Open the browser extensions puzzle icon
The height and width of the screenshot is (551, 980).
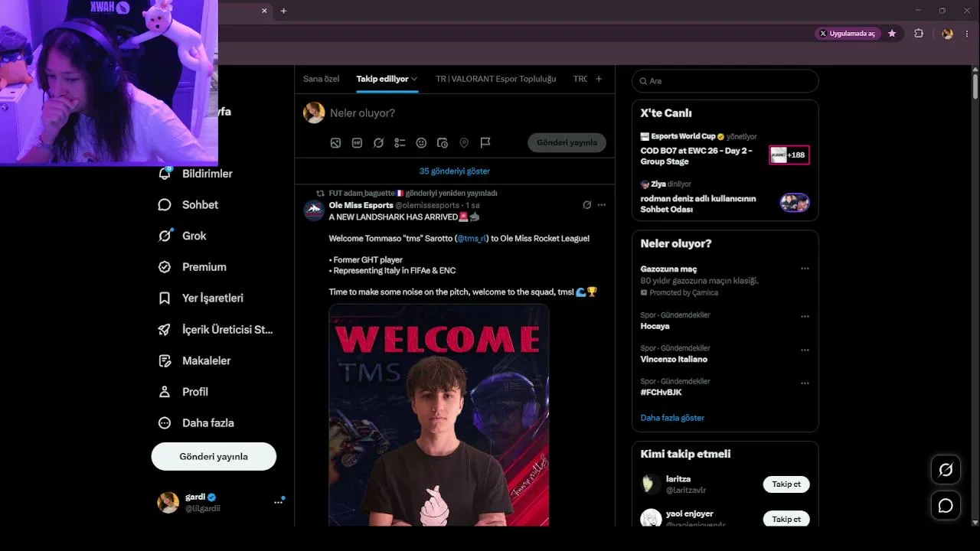coord(919,34)
